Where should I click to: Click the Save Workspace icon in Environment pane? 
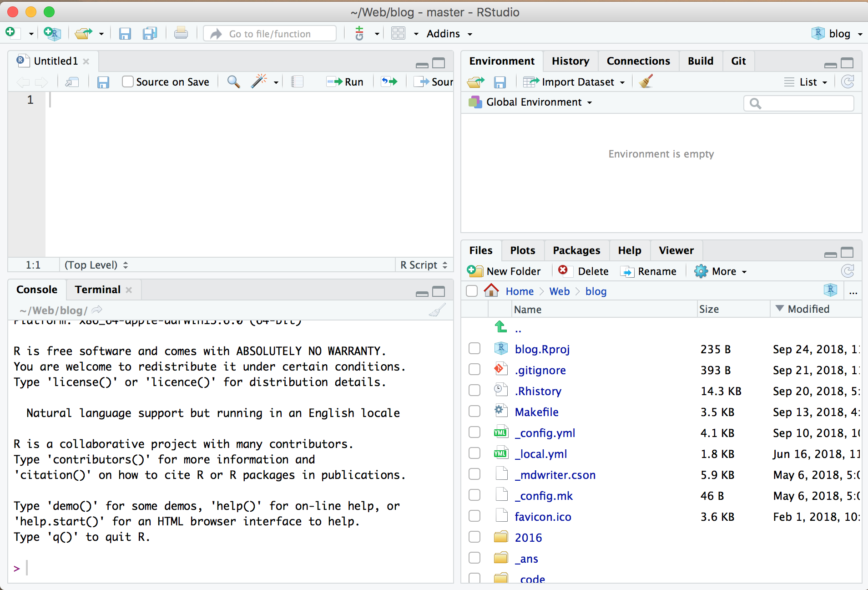(500, 82)
